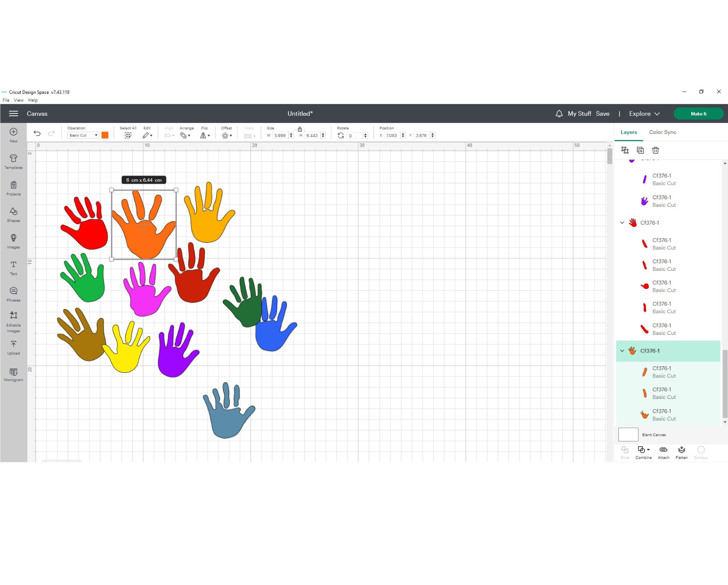Screen dimensions: 728x585
Task: Open the Flip dropdown
Action: (205, 135)
